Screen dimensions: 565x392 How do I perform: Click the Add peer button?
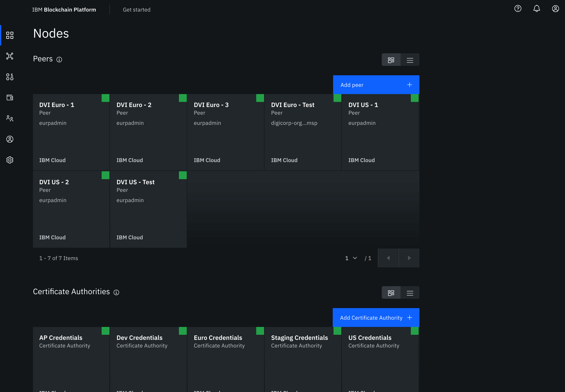coord(376,85)
